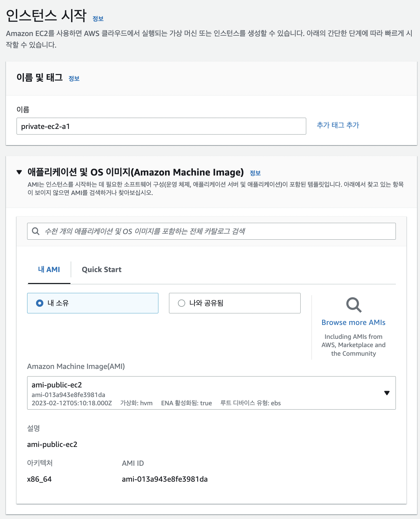Click the large Browse more AMIs magnifier icon
Image resolution: width=420 pixels, height=519 pixels.
tap(354, 305)
